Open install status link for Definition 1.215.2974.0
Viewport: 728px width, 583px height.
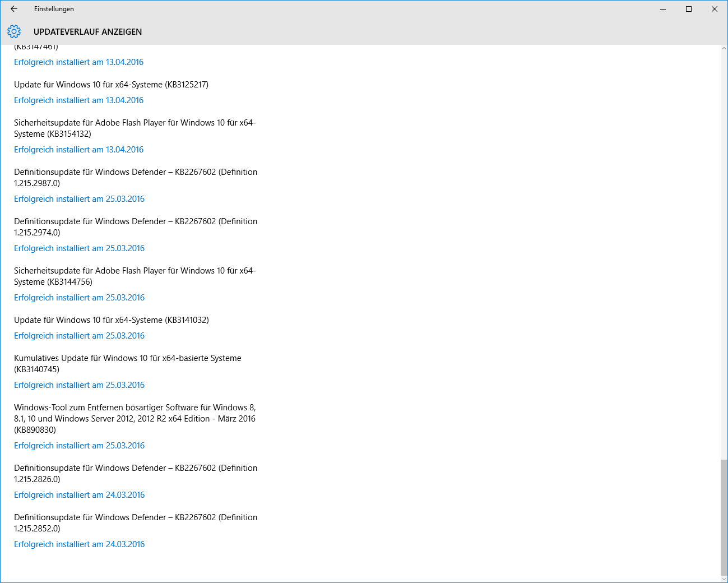(79, 248)
